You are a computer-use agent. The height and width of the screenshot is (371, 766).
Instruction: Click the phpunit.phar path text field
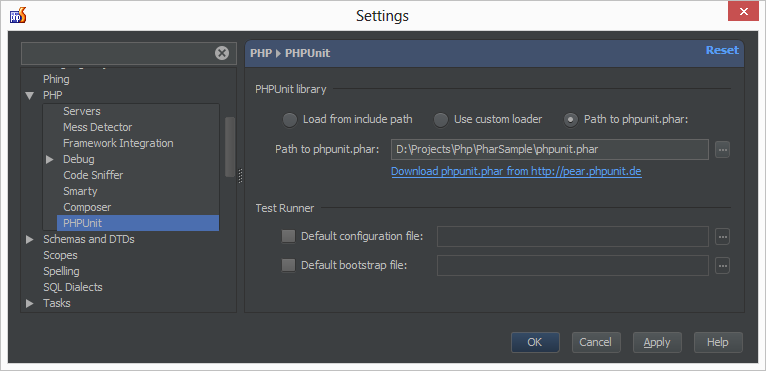[x=550, y=150]
